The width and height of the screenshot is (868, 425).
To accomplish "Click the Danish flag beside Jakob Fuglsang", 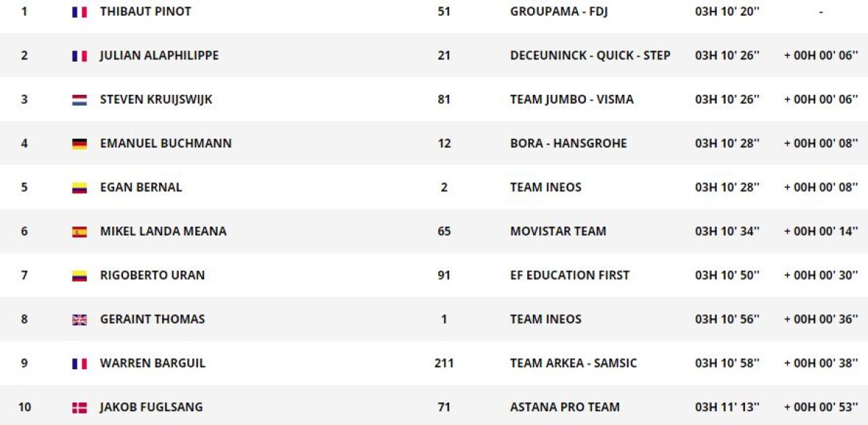I will pyautogui.click(x=80, y=408).
